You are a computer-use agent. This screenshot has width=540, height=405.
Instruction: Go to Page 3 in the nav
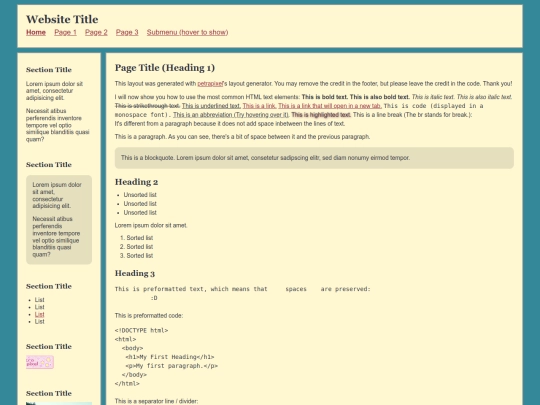(x=127, y=32)
